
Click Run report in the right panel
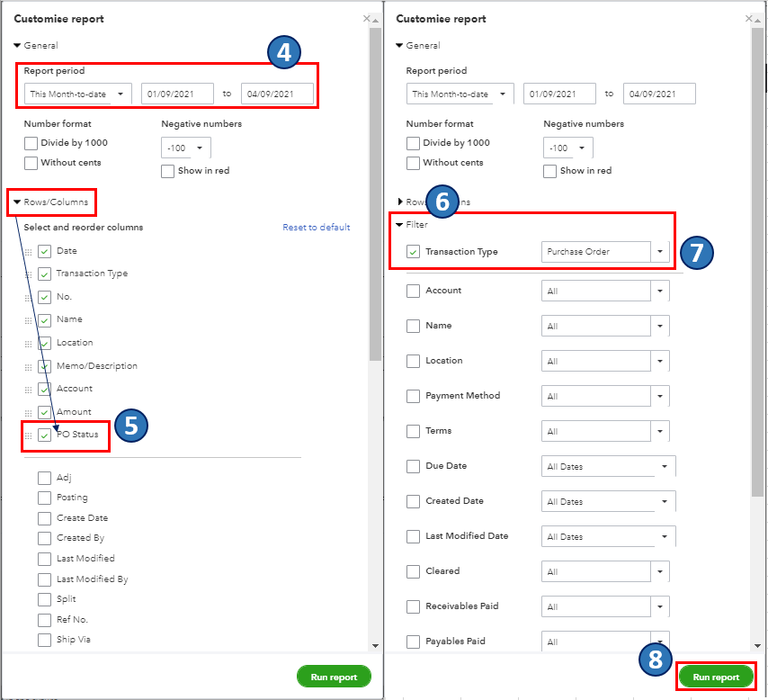click(x=716, y=678)
